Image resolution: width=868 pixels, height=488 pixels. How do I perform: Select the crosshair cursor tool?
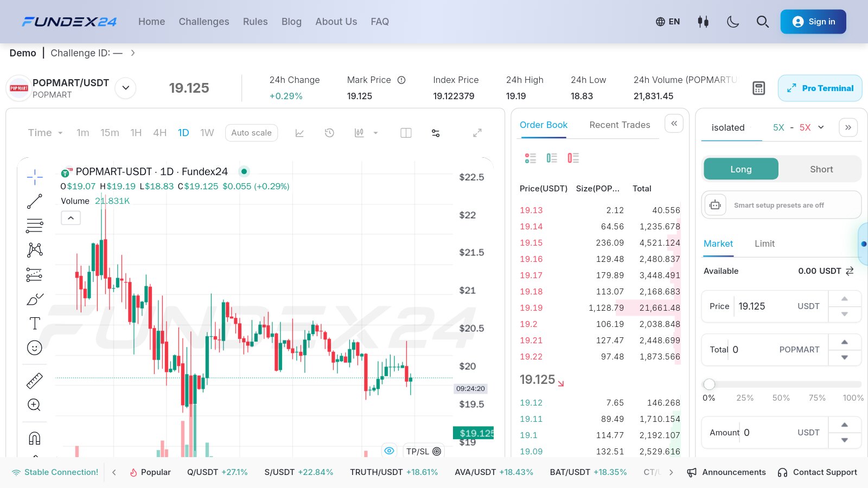pos(35,177)
